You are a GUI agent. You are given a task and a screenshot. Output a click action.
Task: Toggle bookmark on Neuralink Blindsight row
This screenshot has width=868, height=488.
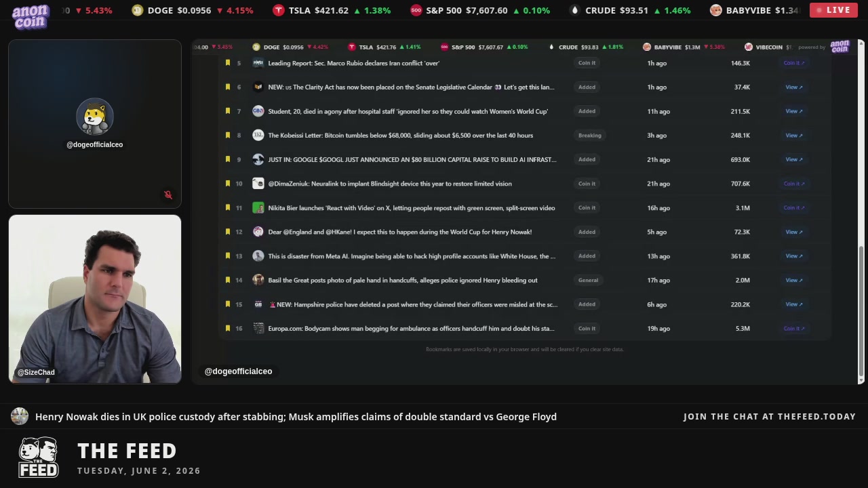228,184
